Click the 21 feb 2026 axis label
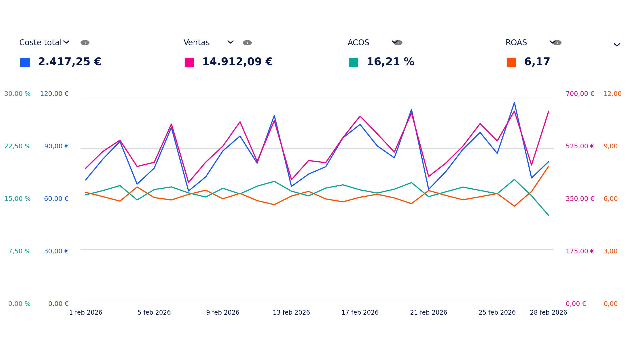 click(428, 313)
